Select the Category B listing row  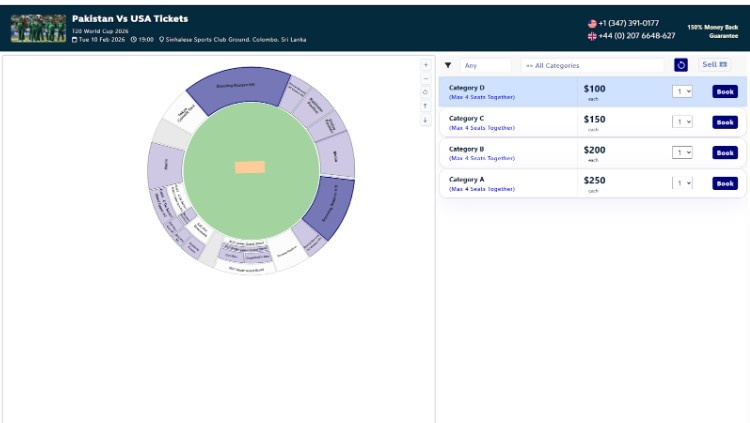point(592,153)
